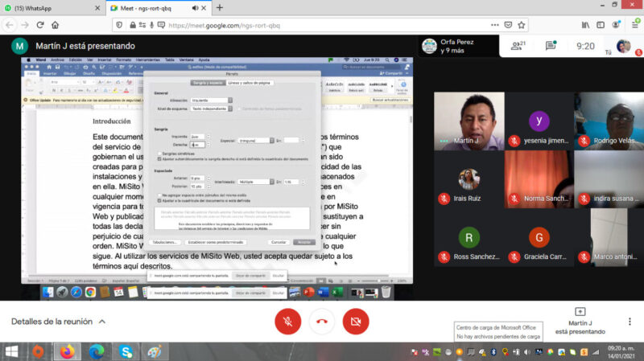Toggle Sangrías simétricas checkbox
This screenshot has height=361, width=644.
point(159,154)
